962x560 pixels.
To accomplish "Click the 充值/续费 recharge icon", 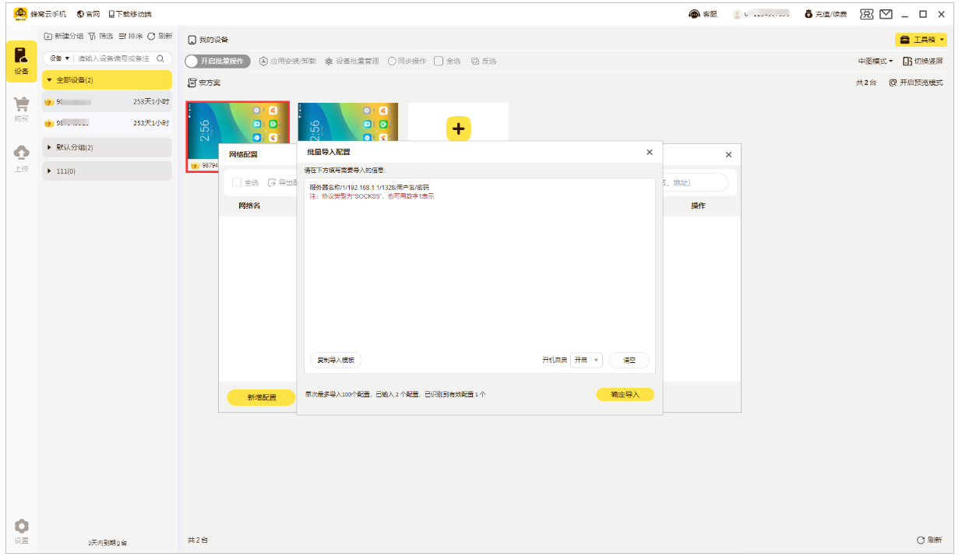I will [x=809, y=14].
